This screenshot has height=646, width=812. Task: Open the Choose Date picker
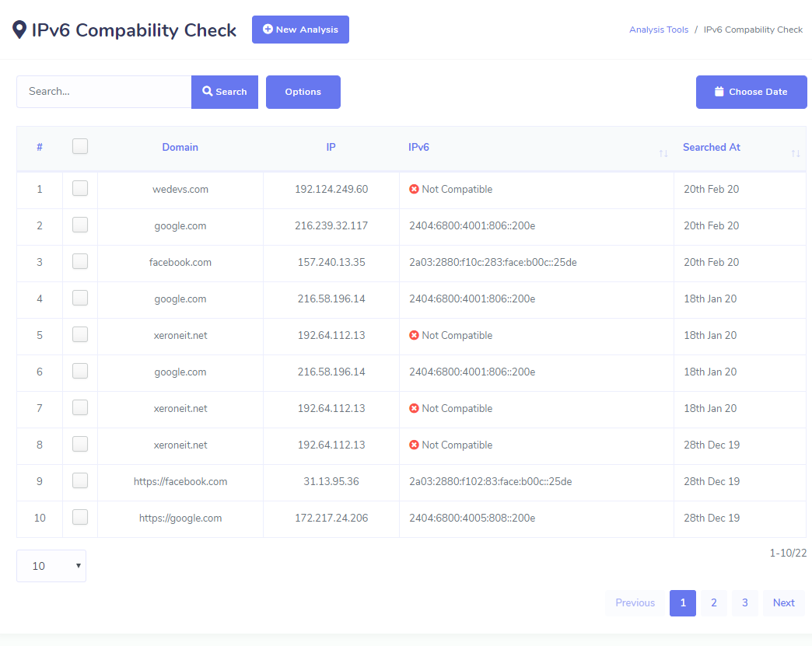(x=751, y=92)
